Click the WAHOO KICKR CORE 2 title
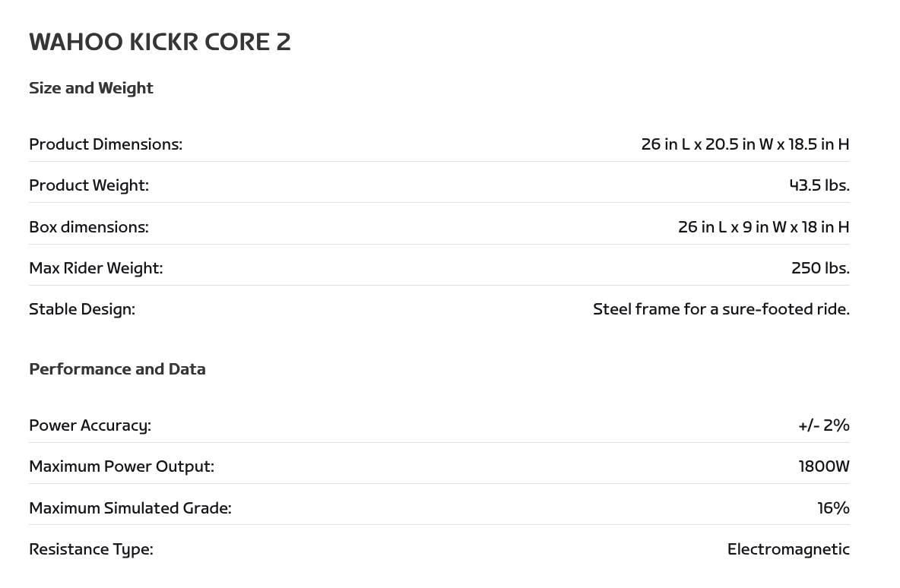The width and height of the screenshot is (900, 588). (160, 42)
